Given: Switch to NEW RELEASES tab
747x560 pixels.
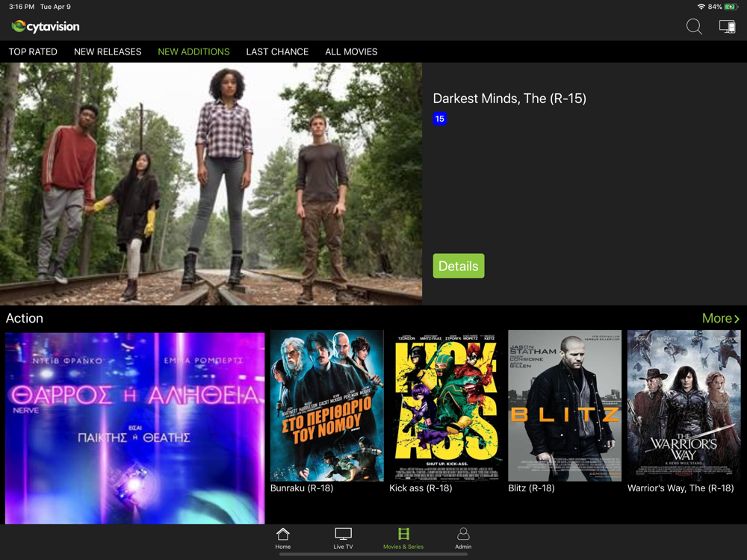Looking at the screenshot, I should tap(108, 52).
